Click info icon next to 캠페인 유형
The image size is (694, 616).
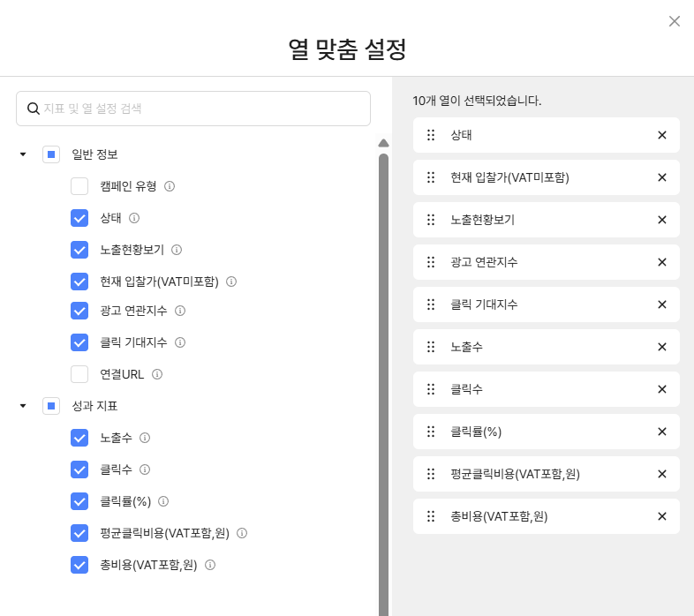(x=170, y=186)
